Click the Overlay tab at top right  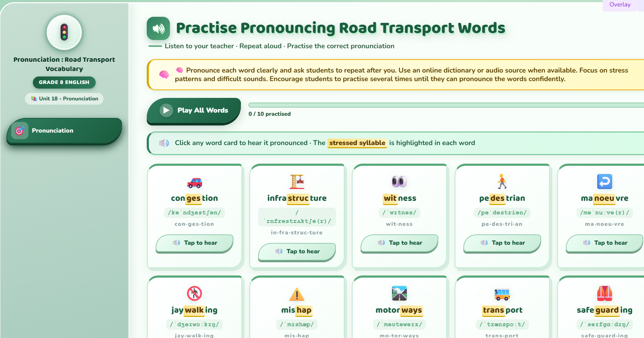click(620, 5)
